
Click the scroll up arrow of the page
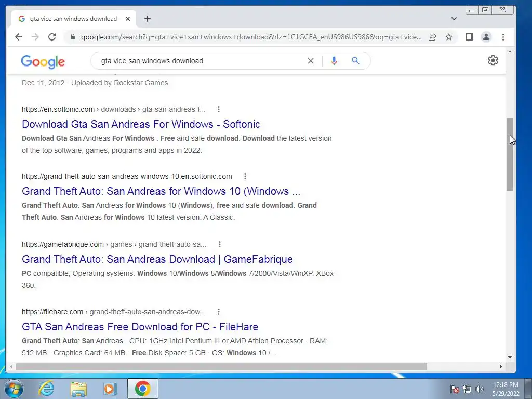[510, 51]
